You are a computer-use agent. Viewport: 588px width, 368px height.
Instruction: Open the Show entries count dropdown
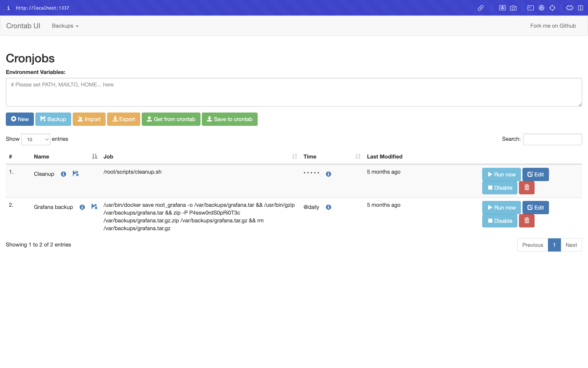[36, 139]
